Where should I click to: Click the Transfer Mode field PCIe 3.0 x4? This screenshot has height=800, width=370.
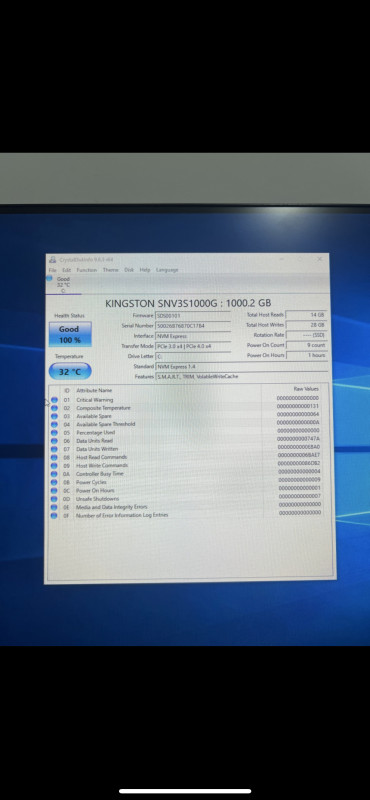(193, 346)
